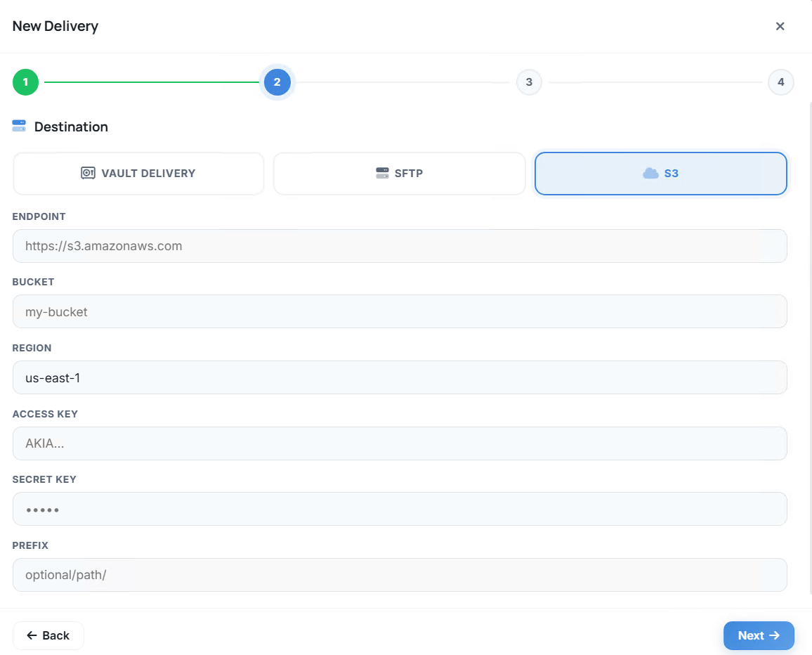The height and width of the screenshot is (655, 812).
Task: Click the PREFIX label
Action: point(30,545)
